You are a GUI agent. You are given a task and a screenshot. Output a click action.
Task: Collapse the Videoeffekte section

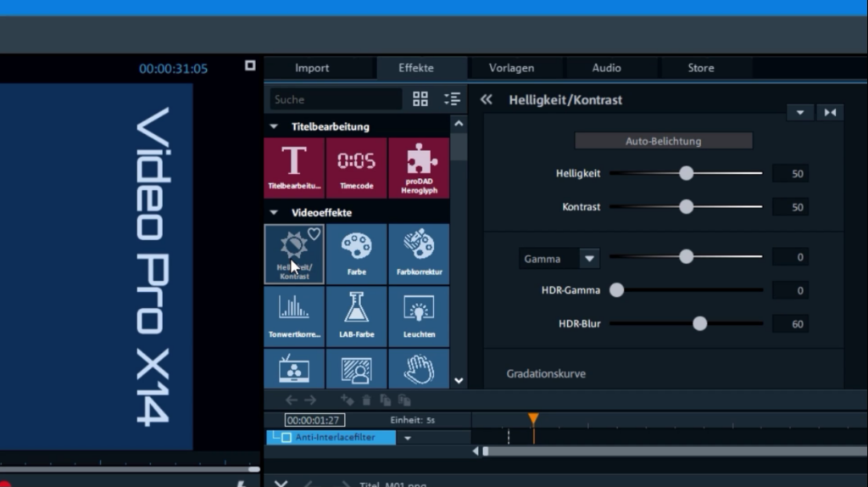pos(274,213)
